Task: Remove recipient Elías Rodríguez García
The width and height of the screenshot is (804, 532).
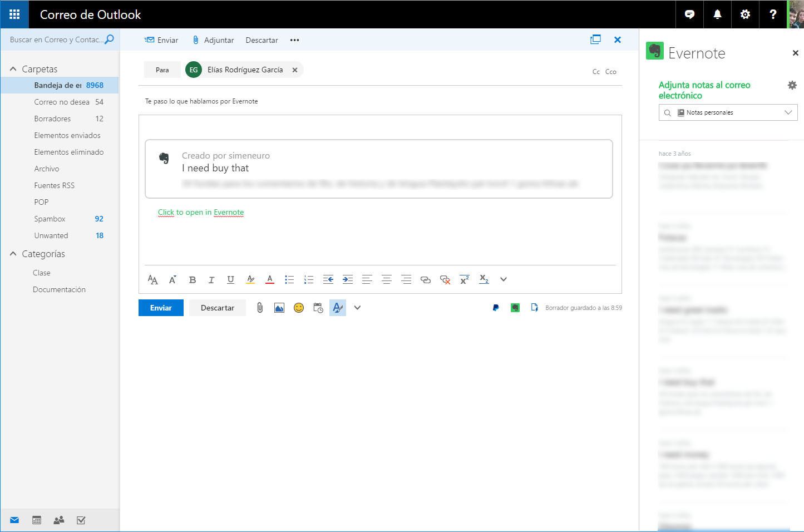Action: click(295, 70)
